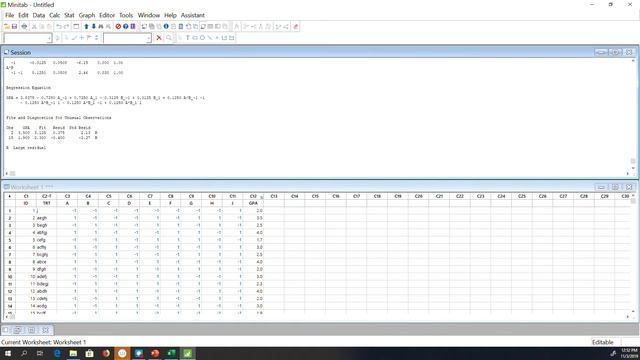640x360 pixels.
Task: Click the taskbar clock
Action: click(x=629, y=353)
